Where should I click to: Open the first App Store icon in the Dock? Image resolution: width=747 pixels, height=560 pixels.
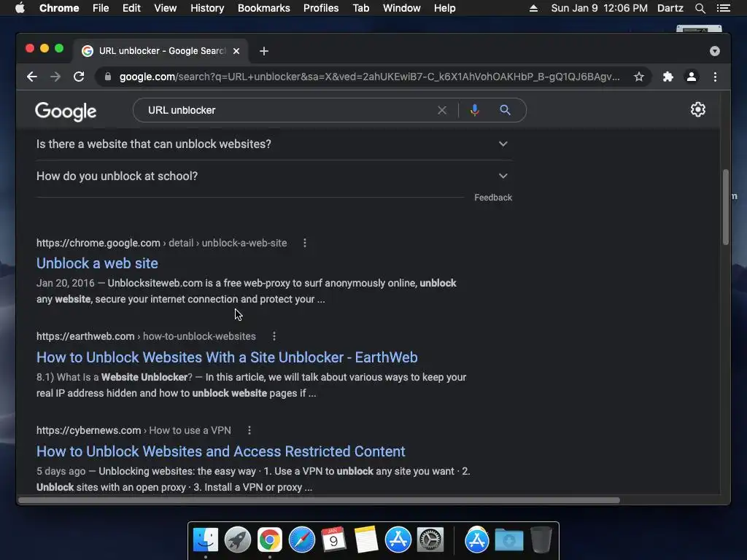pyautogui.click(x=398, y=540)
